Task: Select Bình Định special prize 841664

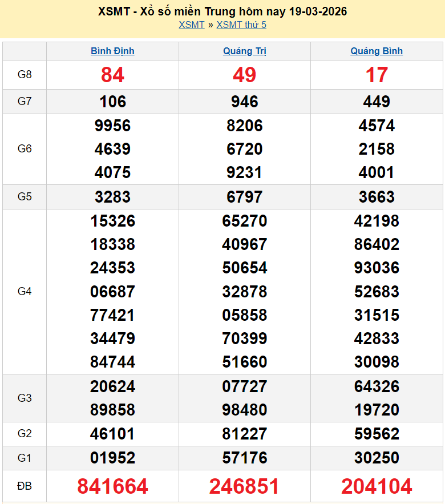Action: coord(112,486)
